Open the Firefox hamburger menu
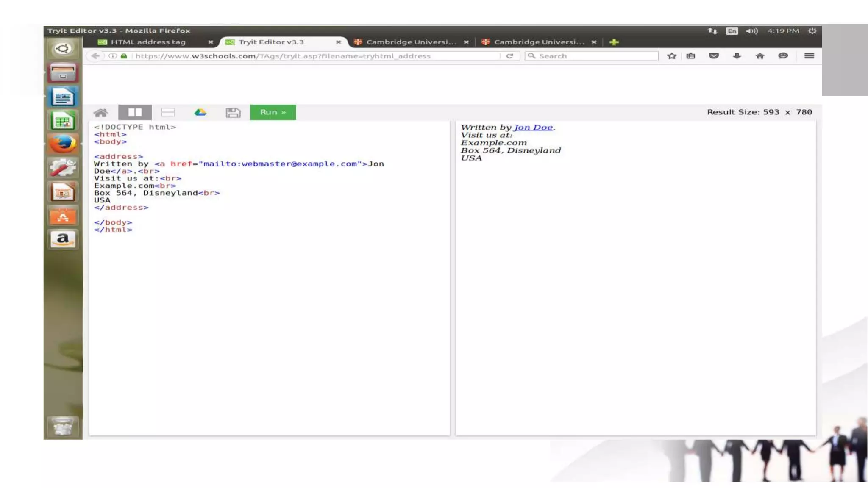The image size is (868, 488). point(809,56)
